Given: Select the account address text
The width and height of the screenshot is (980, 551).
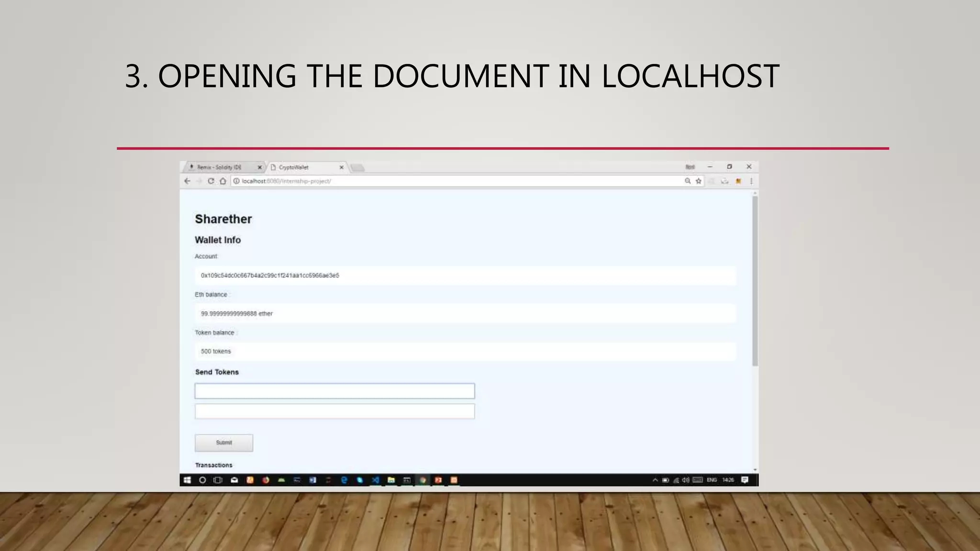Looking at the screenshot, I should [270, 275].
